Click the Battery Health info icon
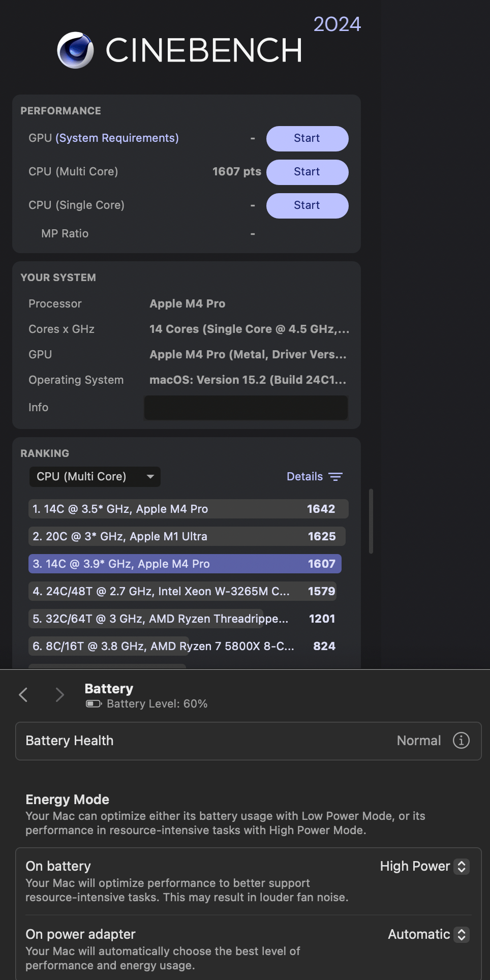 [461, 741]
